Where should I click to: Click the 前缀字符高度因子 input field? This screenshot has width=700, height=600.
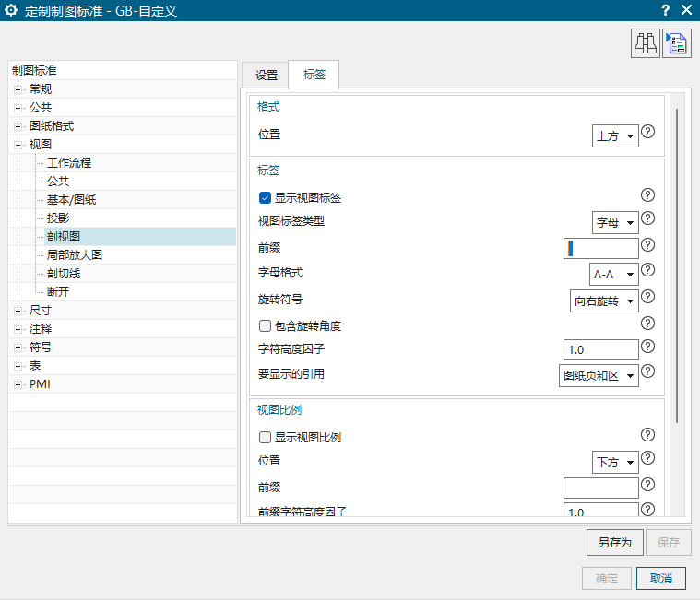(x=601, y=510)
